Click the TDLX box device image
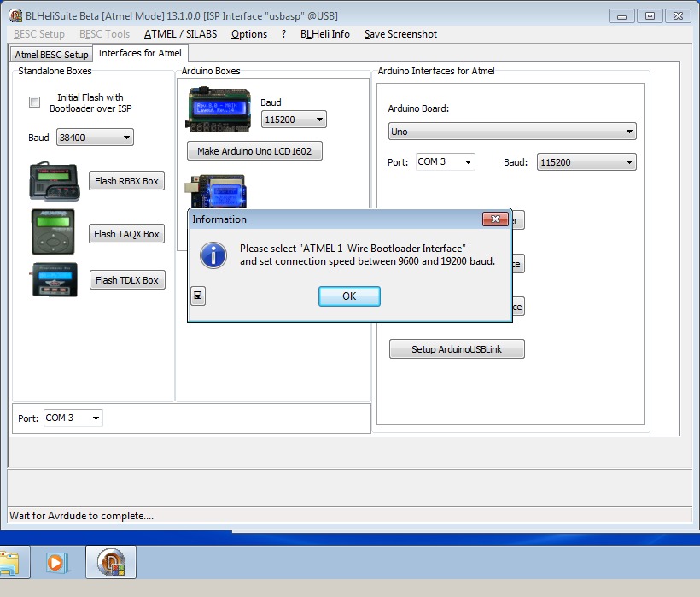The image size is (700, 597). (x=55, y=280)
